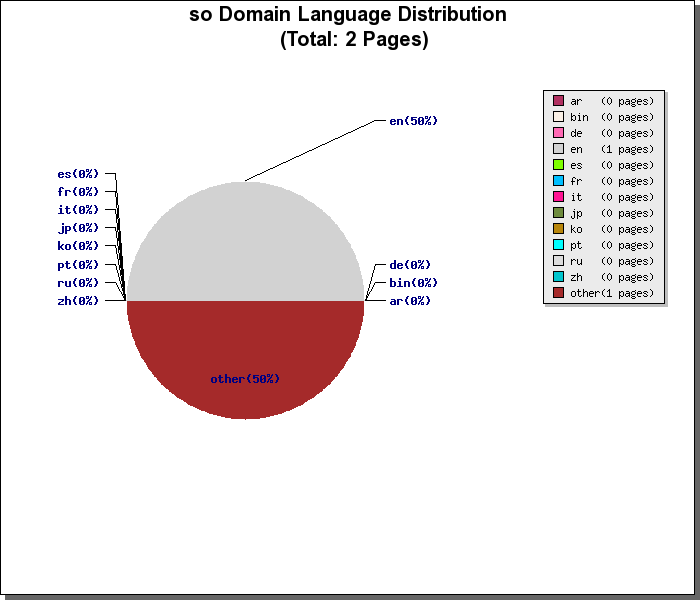The height and width of the screenshot is (600, 700).
Task: Click the es legend color swatch
Action: (558, 165)
